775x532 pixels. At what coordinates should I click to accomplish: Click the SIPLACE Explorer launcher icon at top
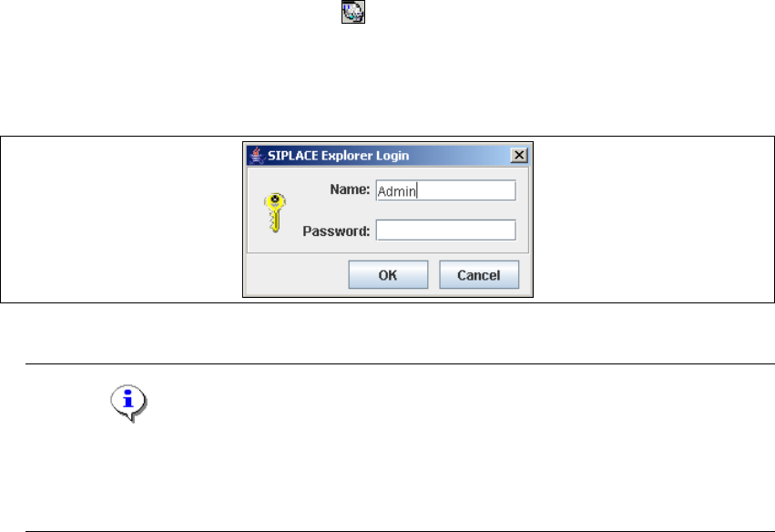point(353,12)
